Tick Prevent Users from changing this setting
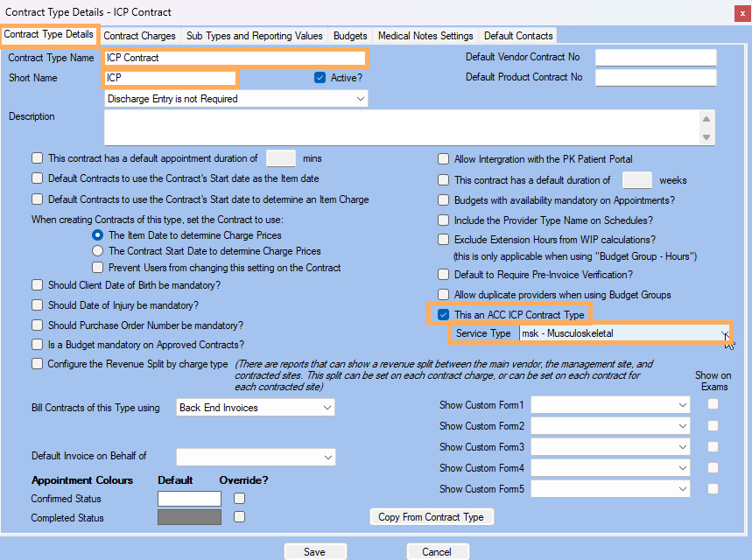The image size is (752, 560). (x=97, y=267)
